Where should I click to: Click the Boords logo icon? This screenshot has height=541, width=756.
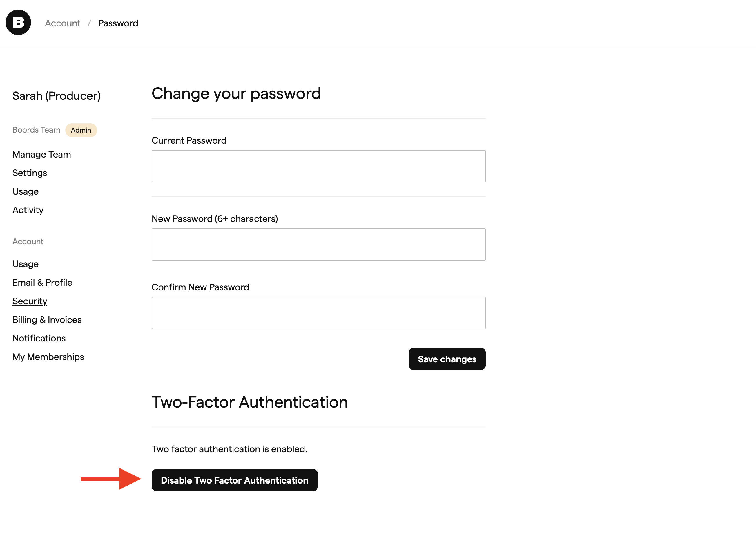[x=18, y=22]
